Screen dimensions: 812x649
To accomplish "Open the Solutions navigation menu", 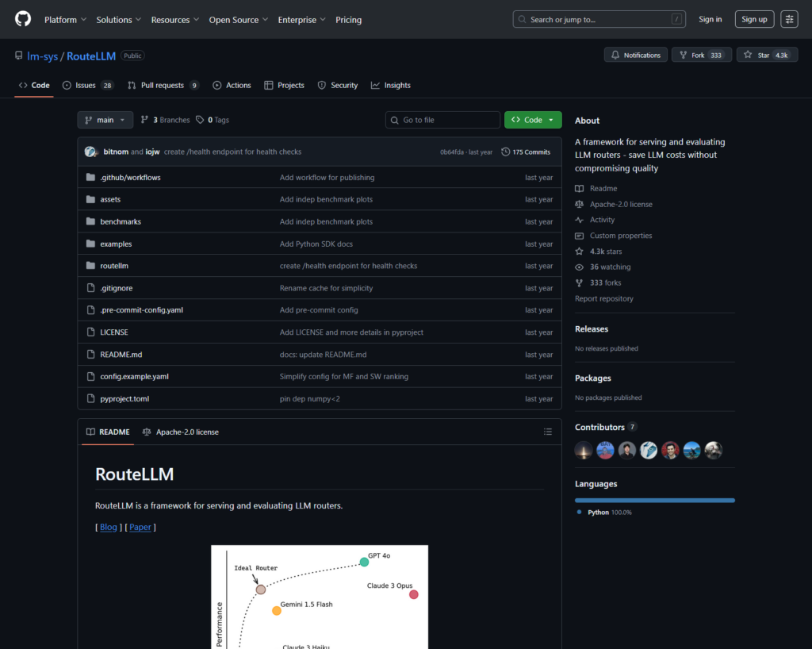I will click(x=118, y=19).
